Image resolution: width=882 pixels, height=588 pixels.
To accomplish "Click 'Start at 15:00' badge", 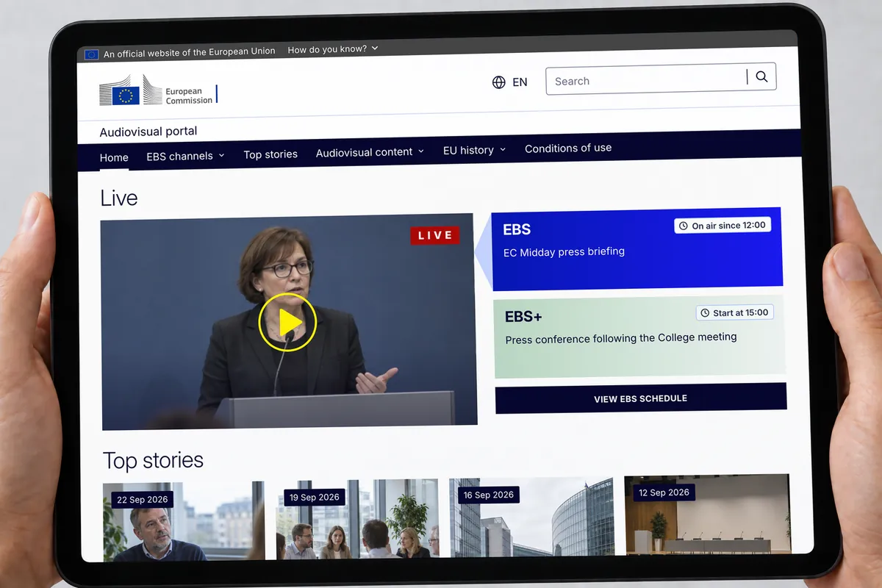I will point(735,313).
